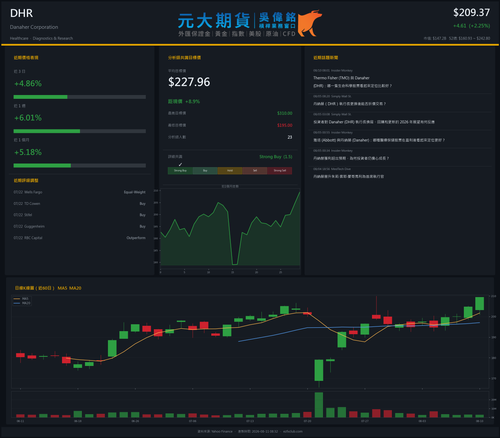This screenshot has height=438, width=500.
Task: Click the Sell rating segment
Action: point(255,171)
